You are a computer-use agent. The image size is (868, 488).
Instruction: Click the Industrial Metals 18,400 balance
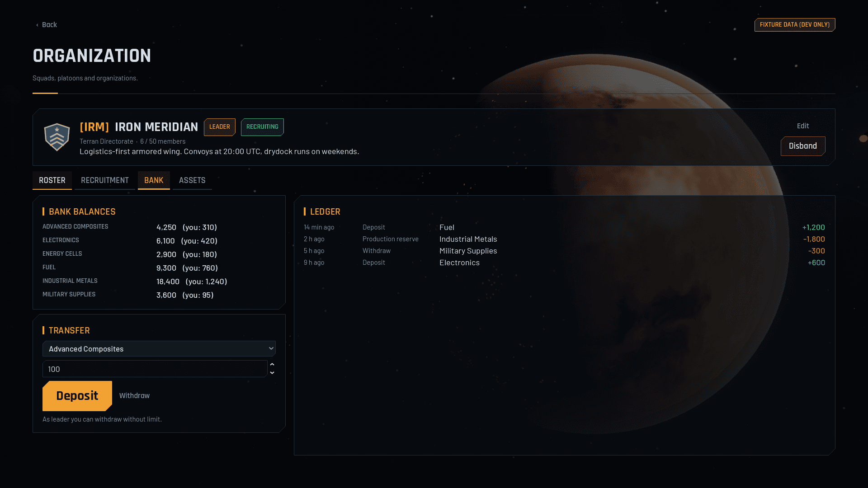159,281
